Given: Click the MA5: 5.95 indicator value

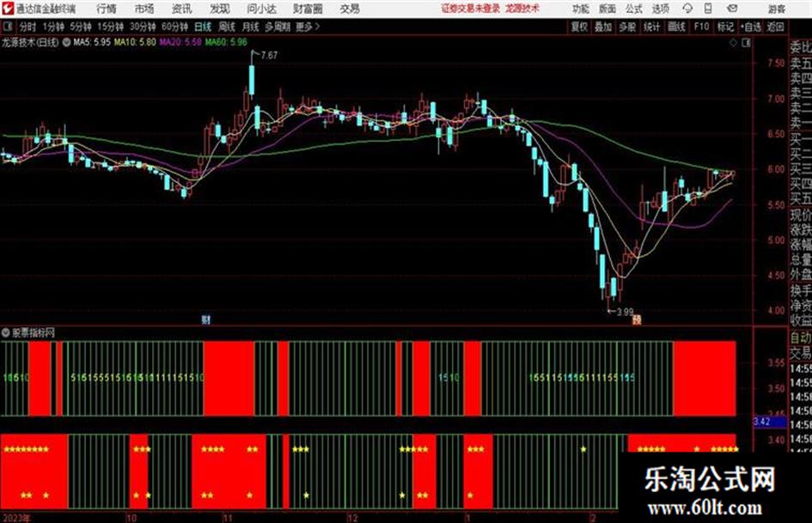Looking at the screenshot, I should click(92, 42).
